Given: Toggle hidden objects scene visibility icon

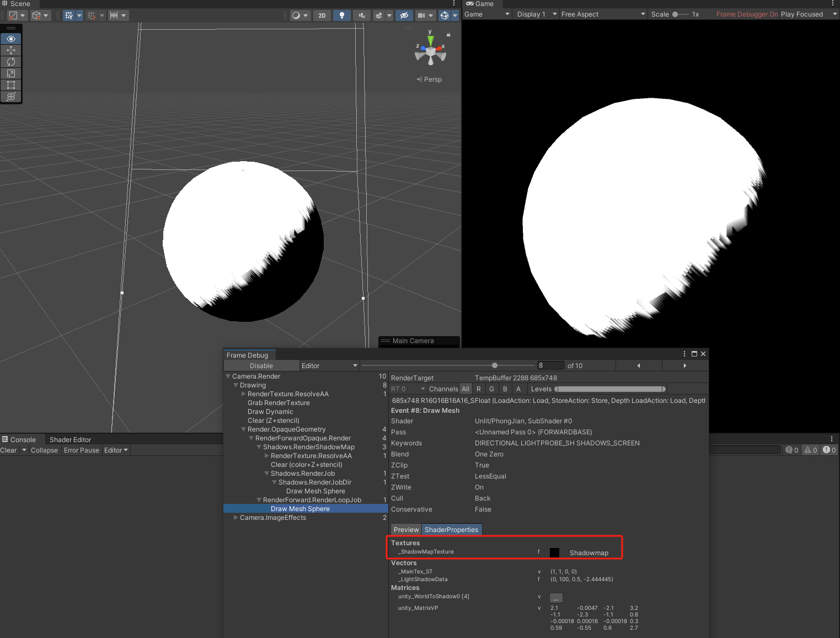Looking at the screenshot, I should pyautogui.click(x=404, y=15).
